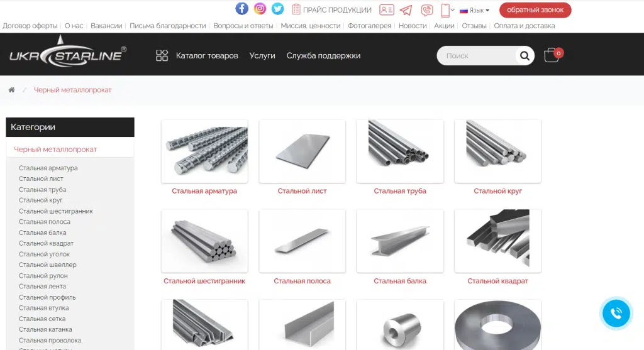Select Стальная балка in sidebar list
This screenshot has height=350, width=644.
[x=42, y=232]
